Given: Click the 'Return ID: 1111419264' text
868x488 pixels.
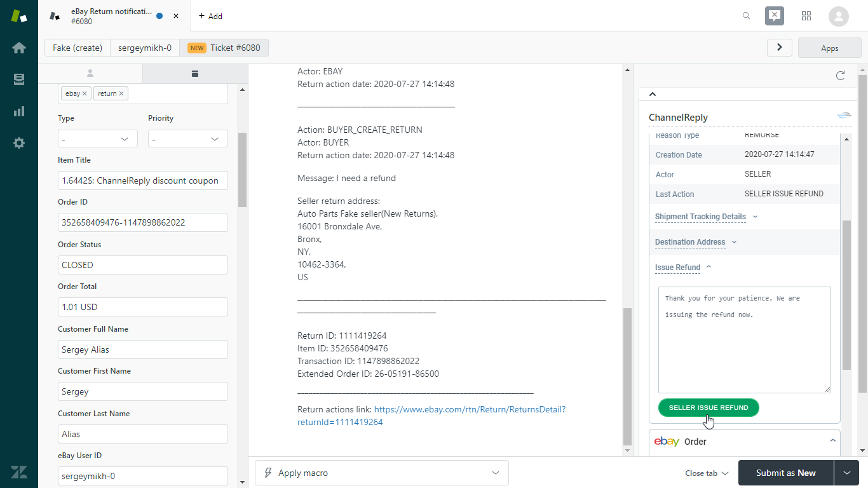Looking at the screenshot, I should click(342, 335).
